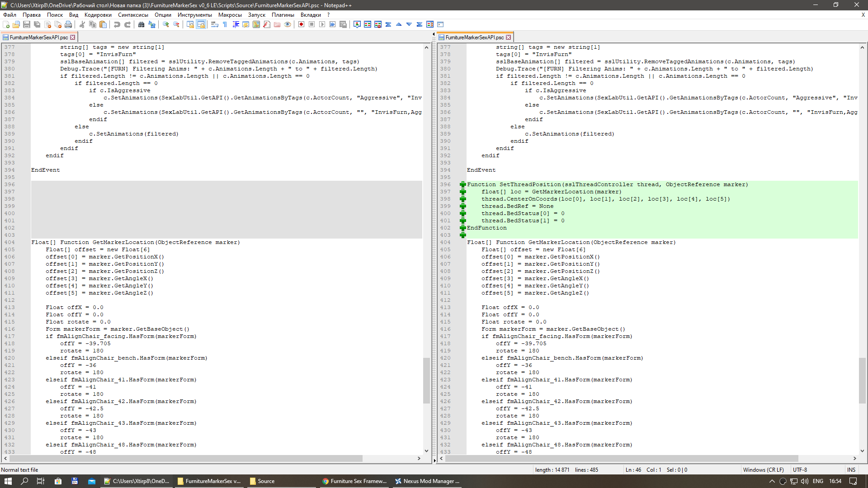
Task: Open the Кодировки menu
Action: point(98,15)
